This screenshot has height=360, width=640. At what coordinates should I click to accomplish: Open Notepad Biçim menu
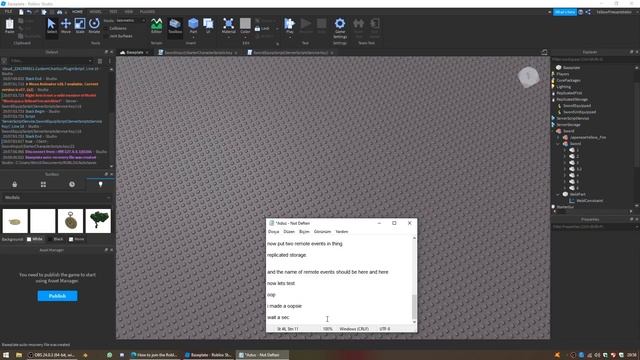click(x=304, y=232)
